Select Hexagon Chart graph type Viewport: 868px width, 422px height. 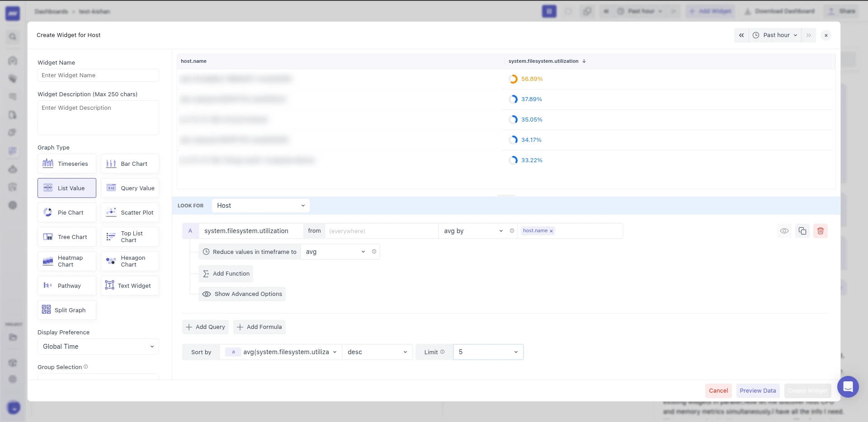point(130,261)
